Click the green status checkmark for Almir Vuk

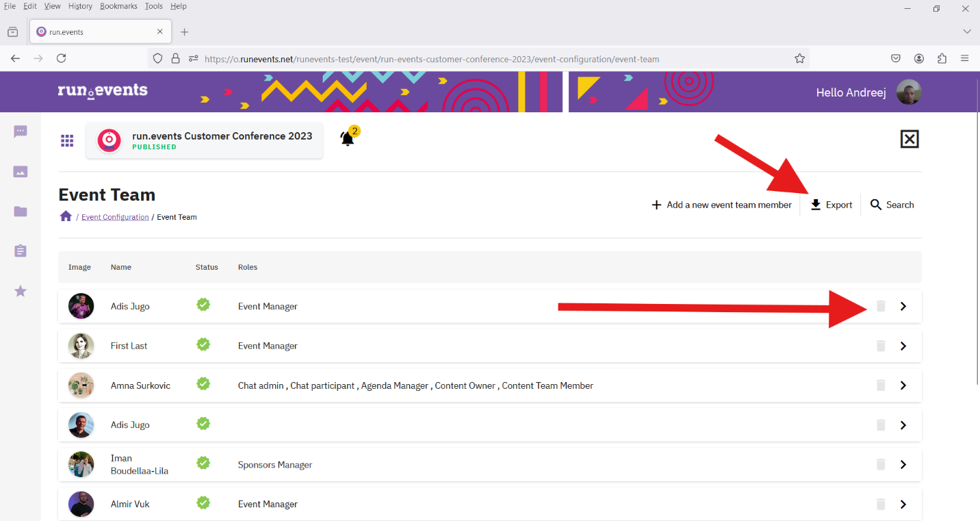coord(203,503)
